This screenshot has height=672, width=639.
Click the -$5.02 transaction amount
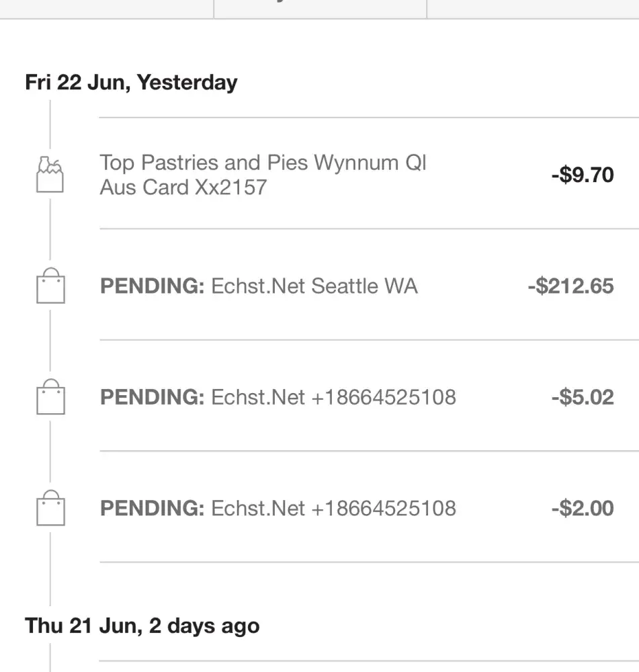coord(582,397)
